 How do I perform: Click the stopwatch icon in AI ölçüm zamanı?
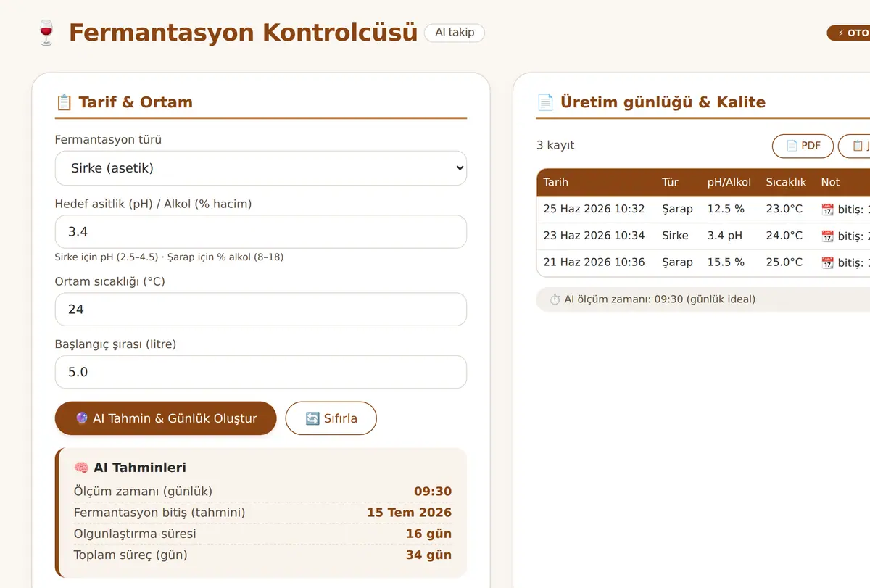[x=555, y=299]
